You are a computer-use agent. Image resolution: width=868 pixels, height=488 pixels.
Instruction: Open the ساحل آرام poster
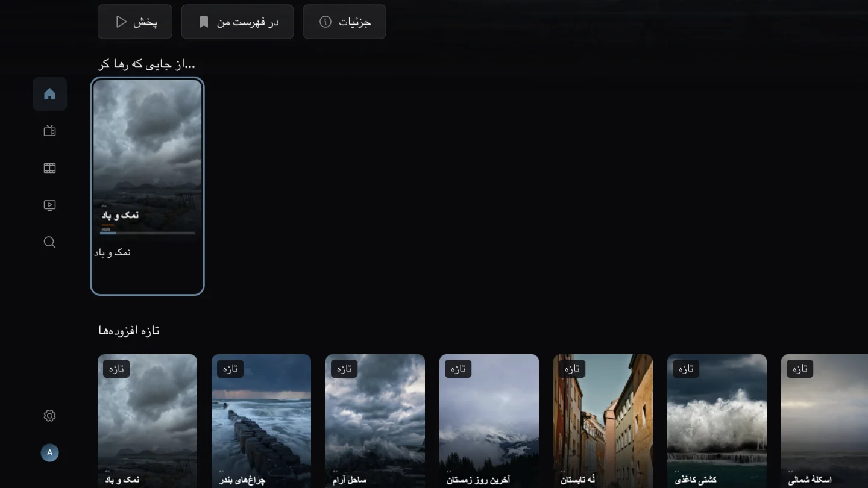(375, 421)
